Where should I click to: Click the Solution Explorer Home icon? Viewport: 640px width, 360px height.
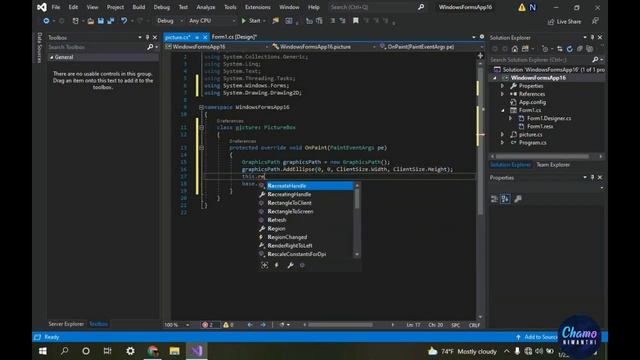tap(515, 49)
